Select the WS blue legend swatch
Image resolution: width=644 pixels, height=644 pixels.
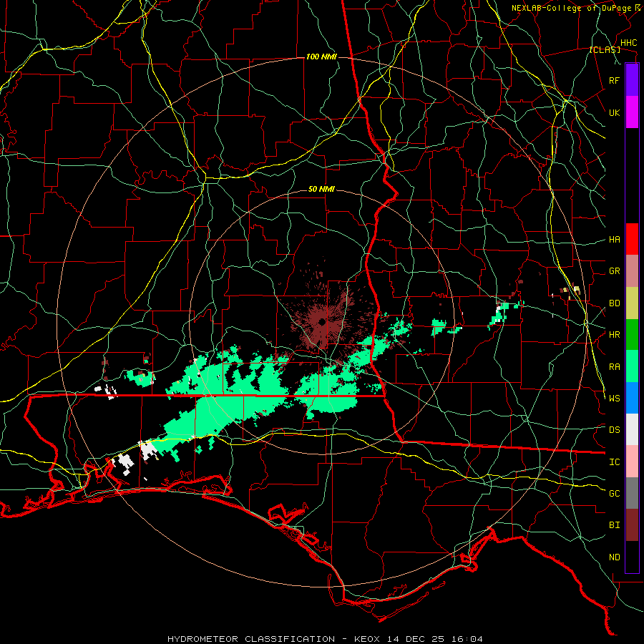[632, 398]
